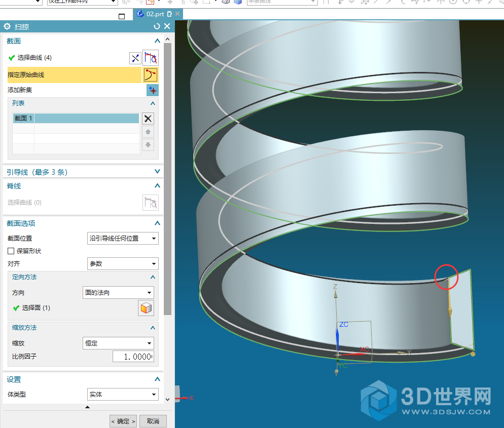Confirm the sweep with 确定 button
This screenshot has width=504, height=428.
(123, 421)
